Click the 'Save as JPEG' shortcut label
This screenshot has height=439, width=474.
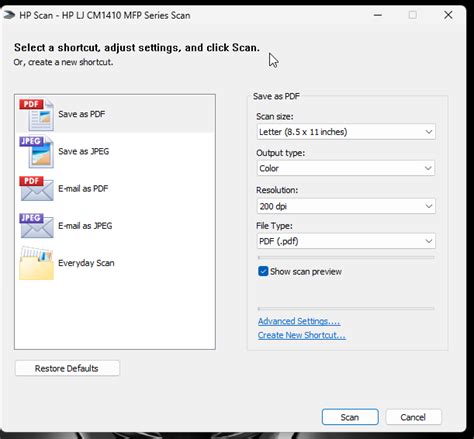click(x=84, y=151)
